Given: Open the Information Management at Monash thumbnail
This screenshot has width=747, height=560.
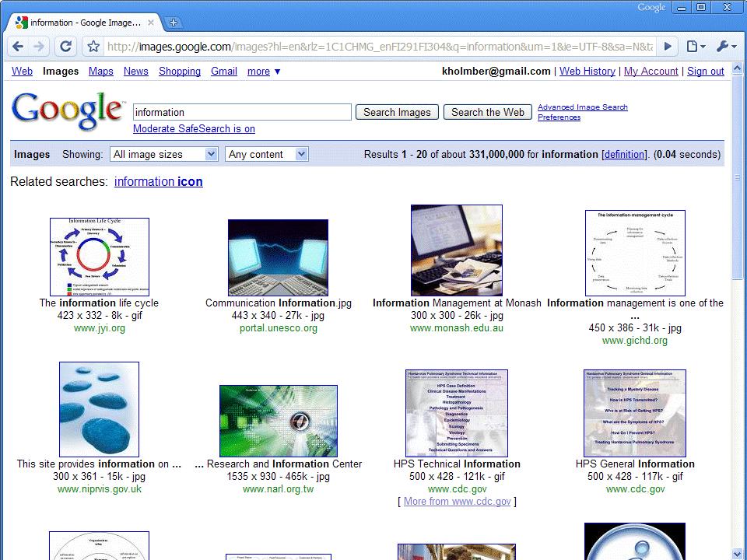Looking at the screenshot, I should pos(457,250).
